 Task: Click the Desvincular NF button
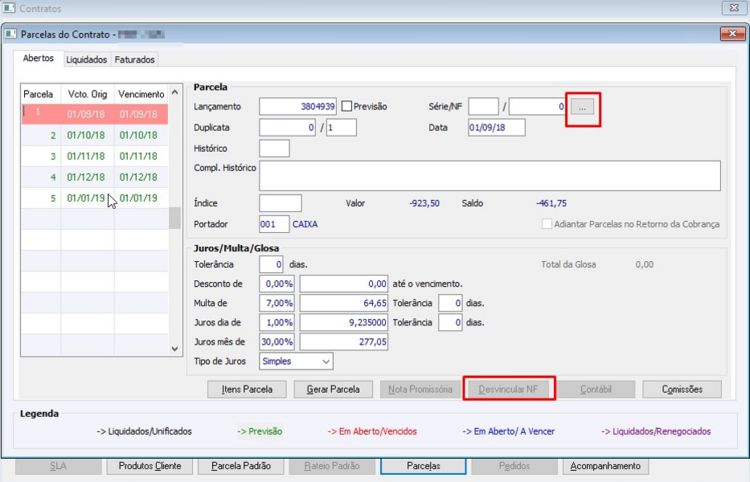pyautogui.click(x=508, y=389)
